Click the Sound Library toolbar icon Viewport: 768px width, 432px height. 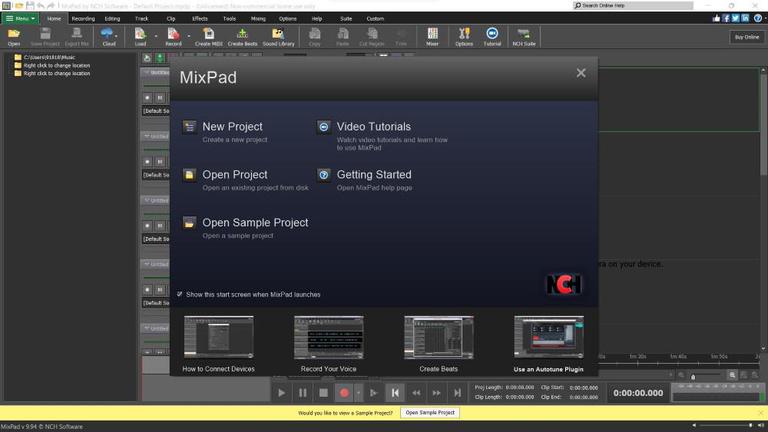point(278,37)
